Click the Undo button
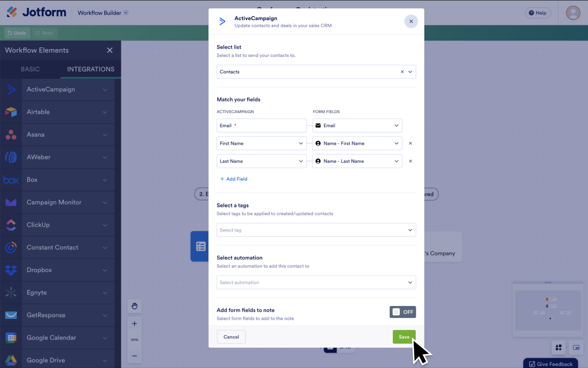 17,33
